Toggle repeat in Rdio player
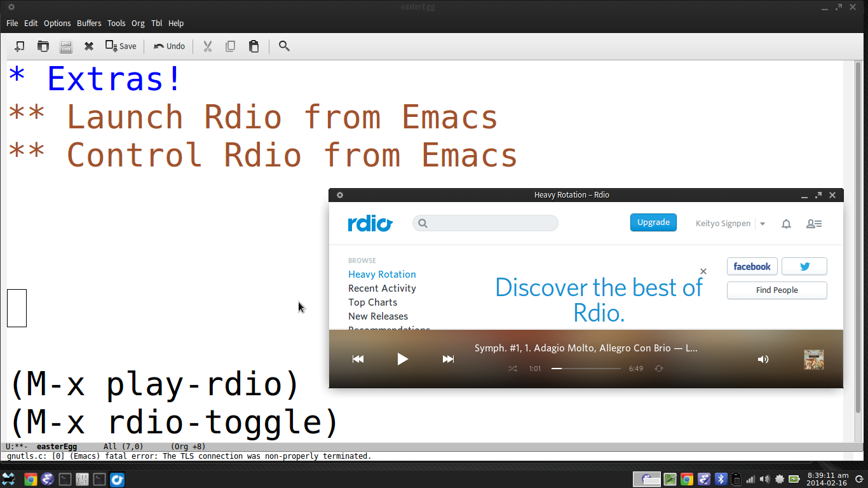The width and height of the screenshot is (868, 488). pyautogui.click(x=659, y=369)
